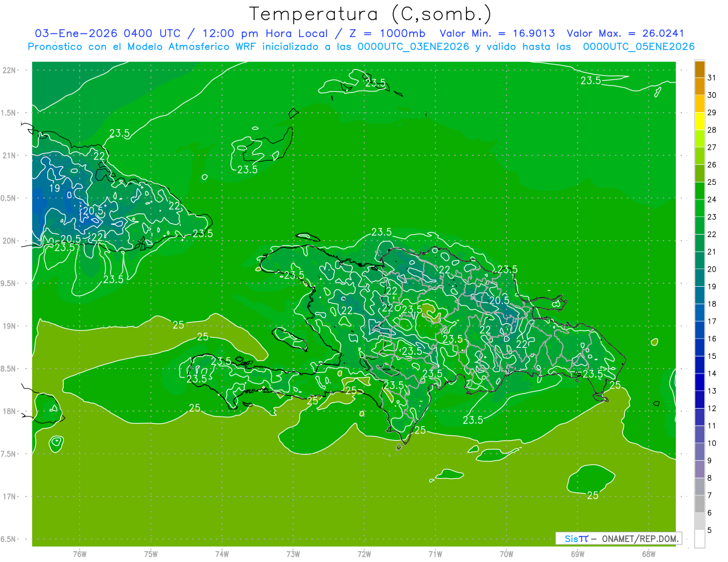Click legend swatch between 24 and 25
The height and width of the screenshot is (562, 728).
pos(699,191)
